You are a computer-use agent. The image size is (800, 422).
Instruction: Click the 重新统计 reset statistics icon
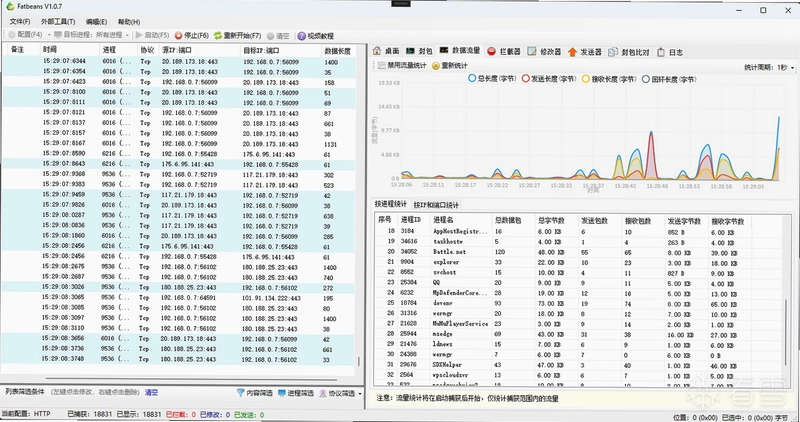click(436, 65)
